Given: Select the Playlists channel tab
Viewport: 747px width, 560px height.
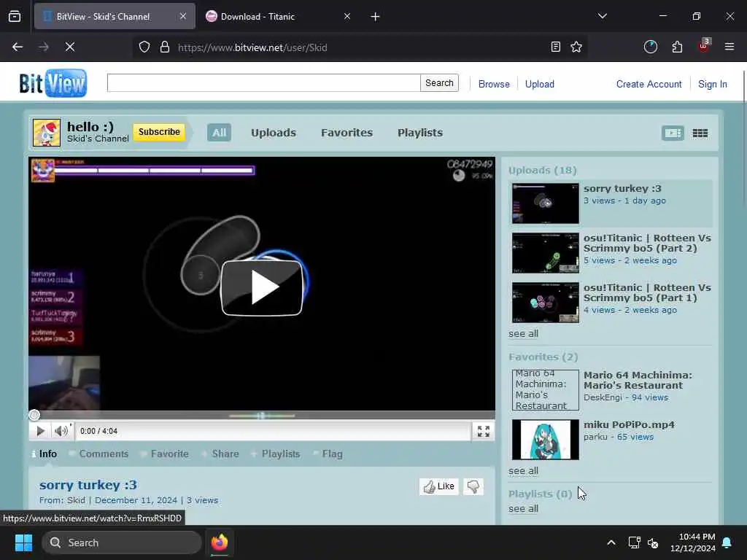Looking at the screenshot, I should point(420,133).
